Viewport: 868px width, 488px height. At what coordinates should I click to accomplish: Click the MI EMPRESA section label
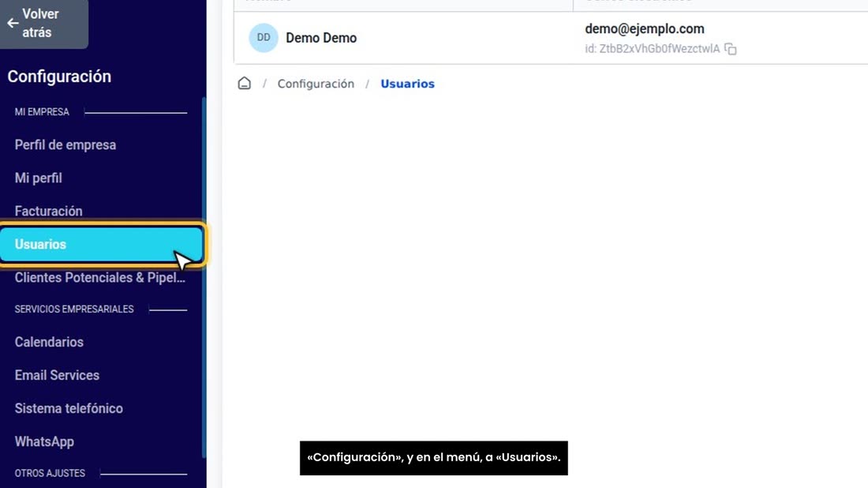tap(42, 112)
